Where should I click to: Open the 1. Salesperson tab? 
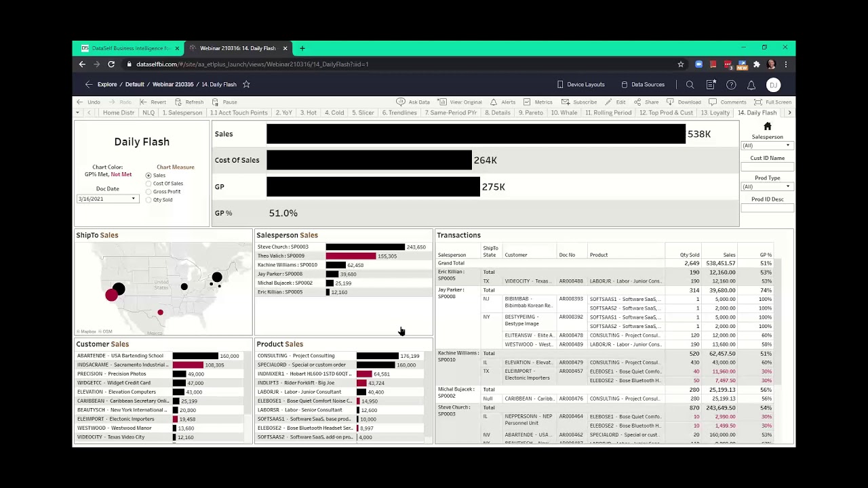tap(182, 113)
